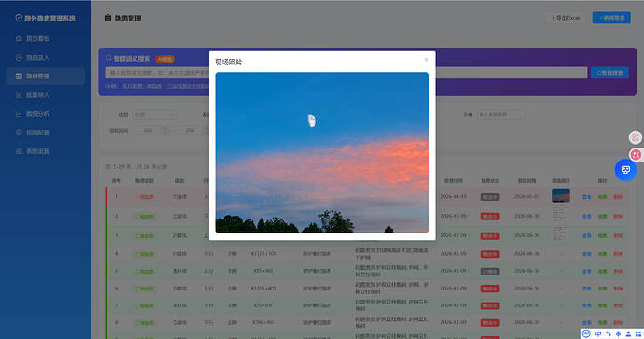The width and height of the screenshot is (644, 339).
Task: Click the green level tag in row 2
Action: (x=145, y=216)
